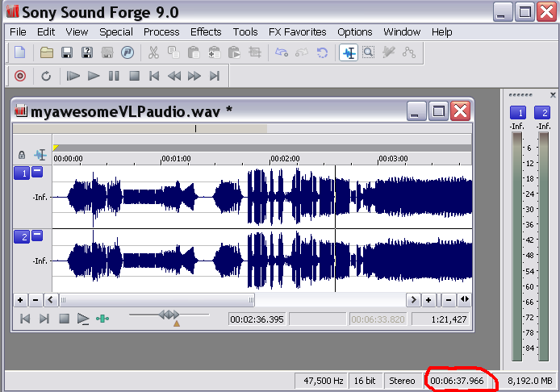The height and width of the screenshot is (392, 560).
Task: Toggle channel 2 button in waveform window
Action: click(x=22, y=236)
